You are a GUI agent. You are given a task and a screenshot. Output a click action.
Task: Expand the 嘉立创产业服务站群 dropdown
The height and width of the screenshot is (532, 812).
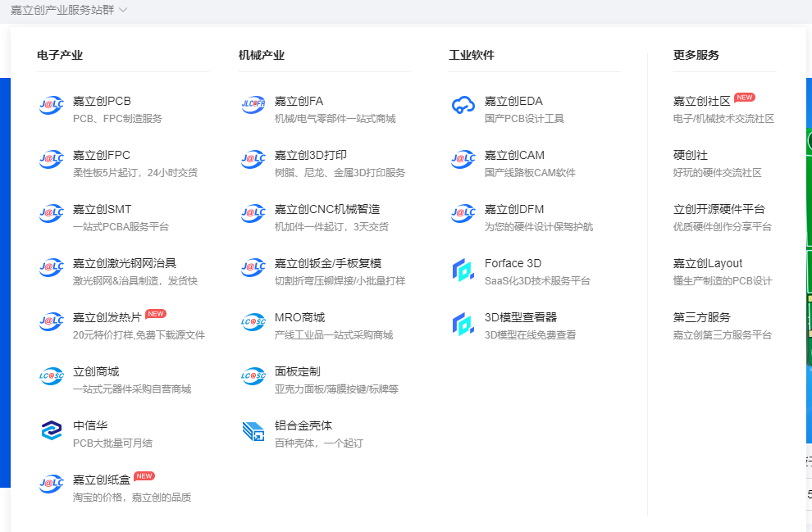coord(69,11)
